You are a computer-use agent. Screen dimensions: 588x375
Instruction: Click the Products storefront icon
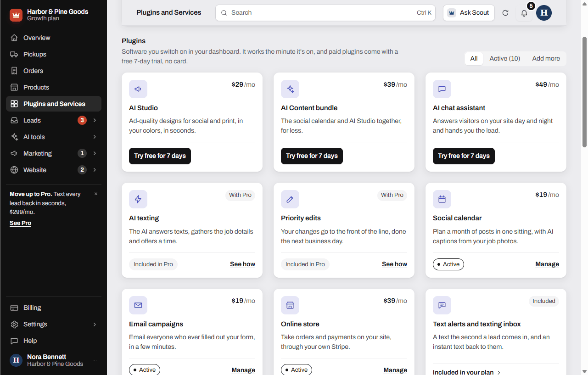(14, 87)
